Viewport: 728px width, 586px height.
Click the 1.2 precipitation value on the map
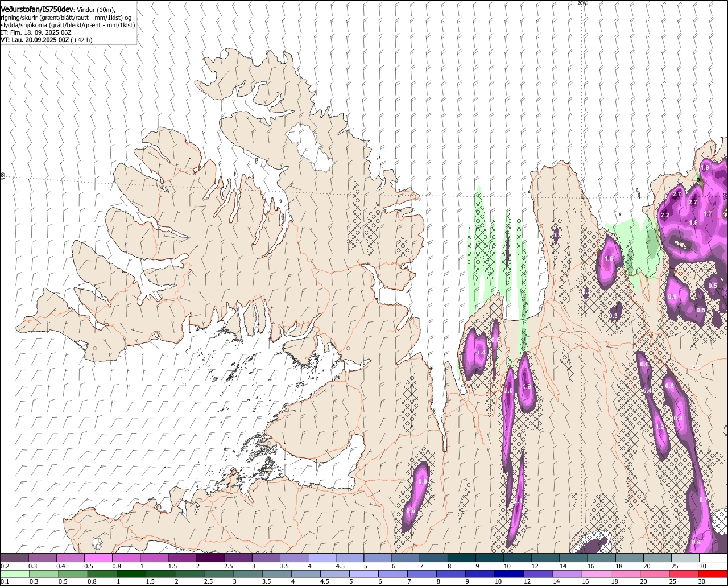pos(660,427)
